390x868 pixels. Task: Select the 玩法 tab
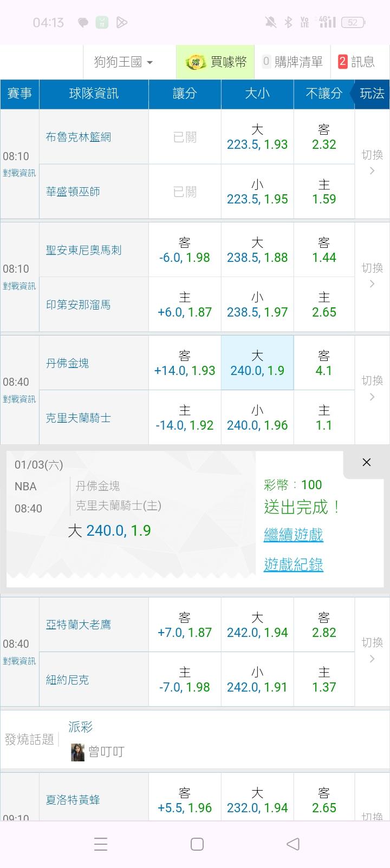(x=372, y=94)
